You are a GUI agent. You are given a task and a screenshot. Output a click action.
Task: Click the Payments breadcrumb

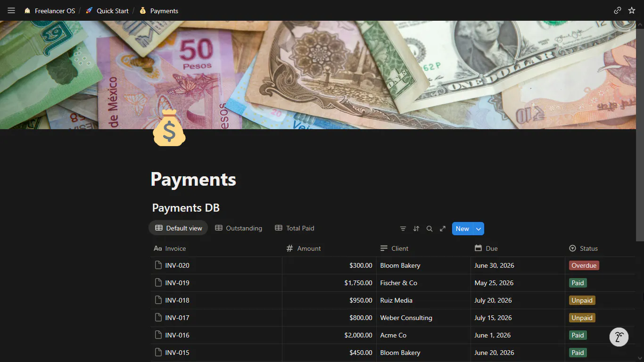pyautogui.click(x=159, y=10)
